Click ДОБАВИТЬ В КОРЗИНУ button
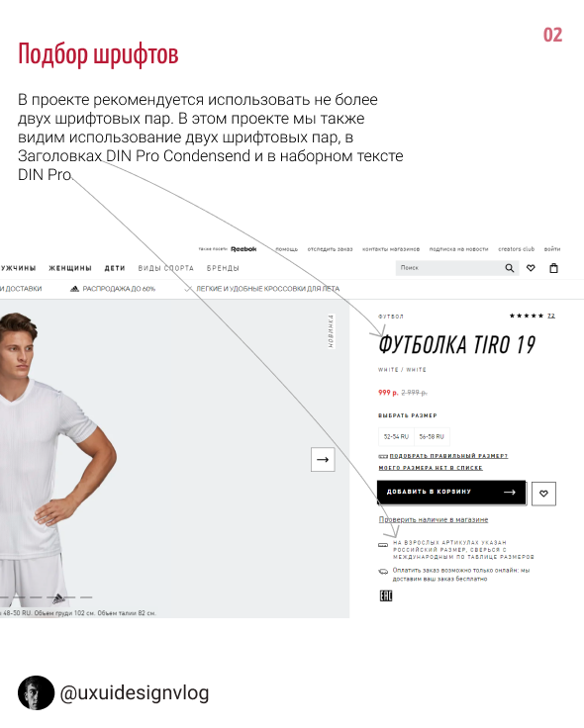This screenshot has height=728, width=584. point(451,493)
